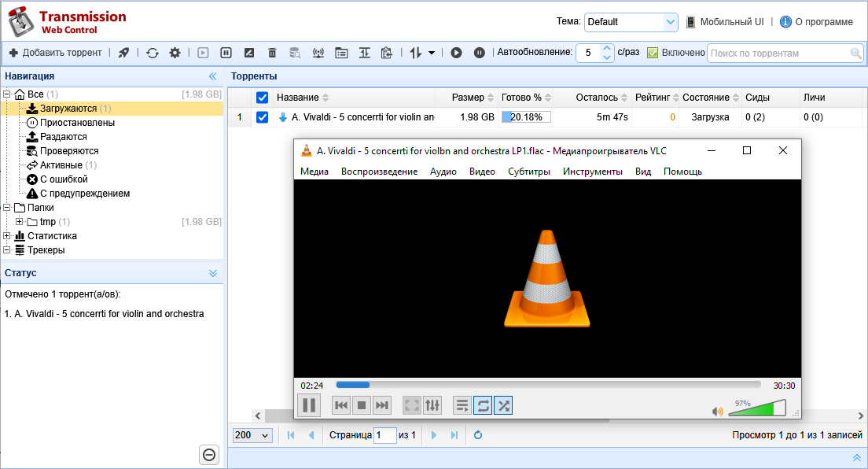Open the VLC playlist view icon

click(x=462, y=405)
